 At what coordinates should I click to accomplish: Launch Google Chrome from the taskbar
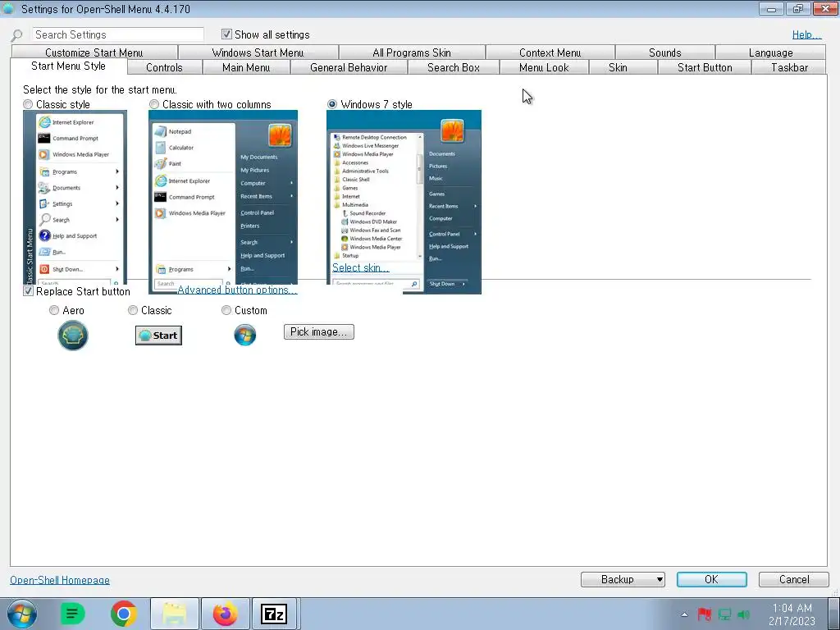[x=124, y=614]
